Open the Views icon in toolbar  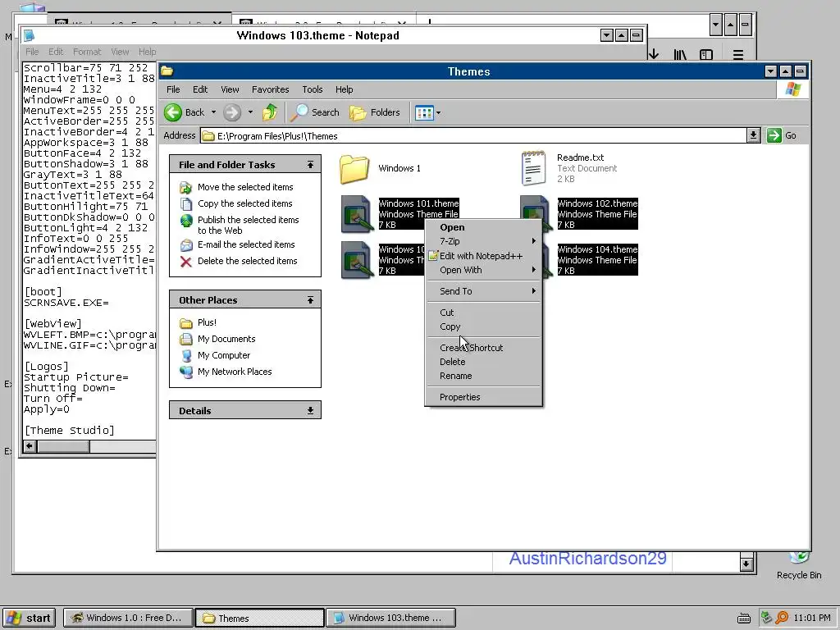[x=424, y=112]
